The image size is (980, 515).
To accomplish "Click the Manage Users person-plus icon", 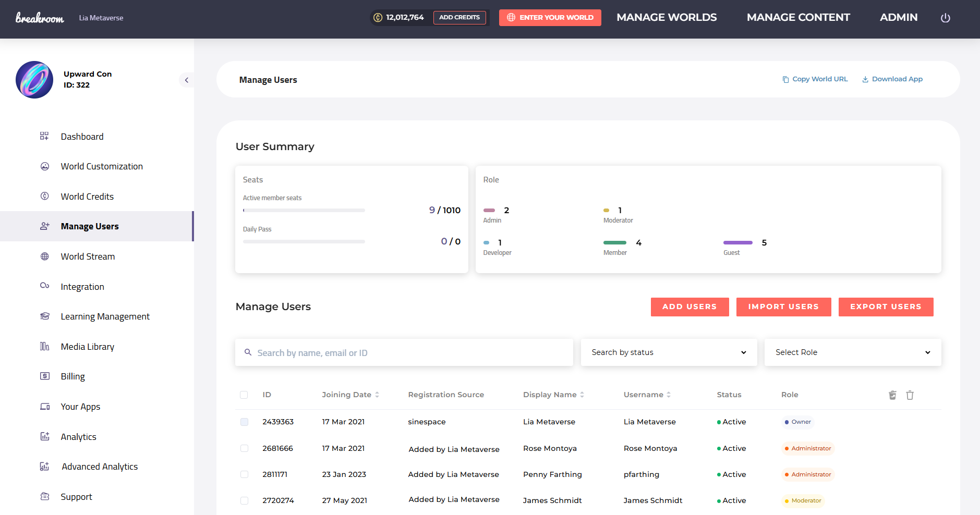I will click(x=45, y=226).
